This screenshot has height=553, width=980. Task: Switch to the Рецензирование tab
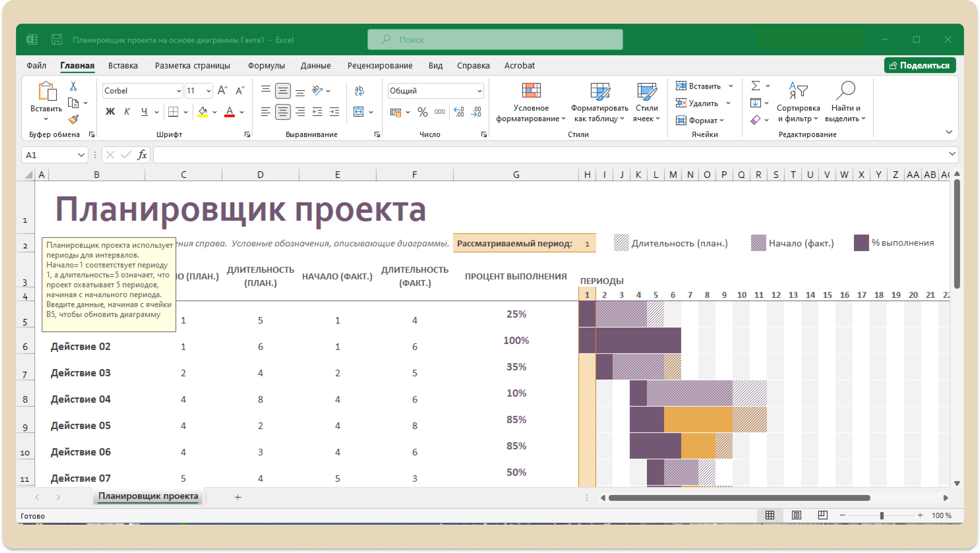380,65
